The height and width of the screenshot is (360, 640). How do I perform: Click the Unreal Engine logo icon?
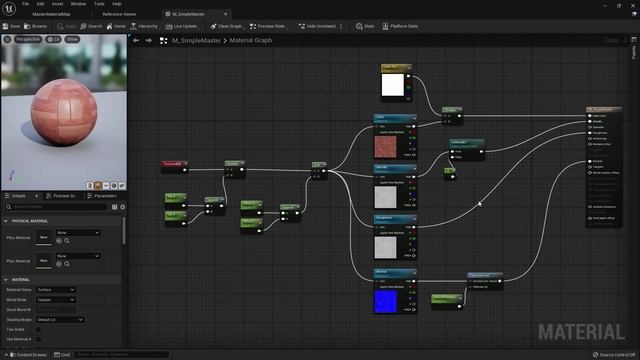pos(9,8)
